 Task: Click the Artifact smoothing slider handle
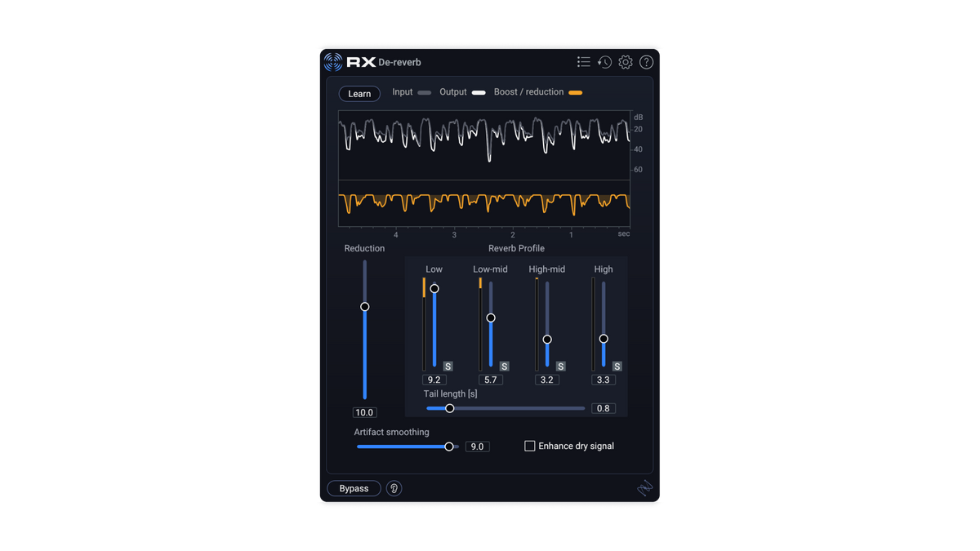(449, 447)
